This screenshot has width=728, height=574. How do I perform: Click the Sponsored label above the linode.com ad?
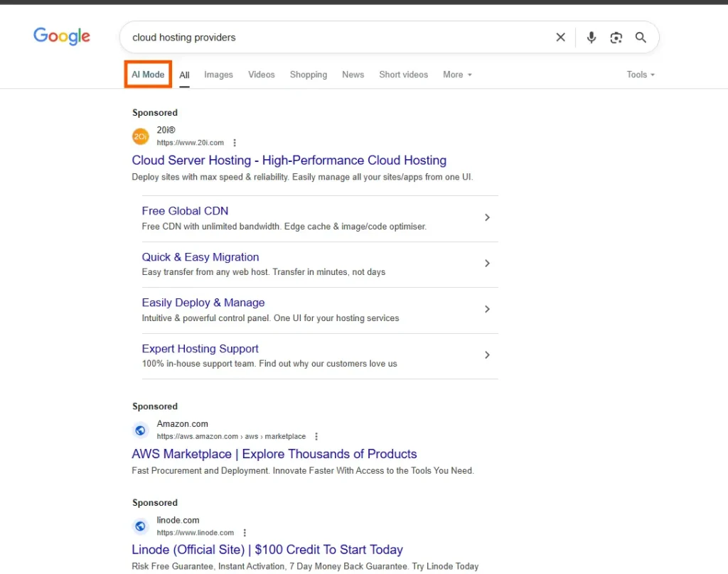[x=154, y=503]
